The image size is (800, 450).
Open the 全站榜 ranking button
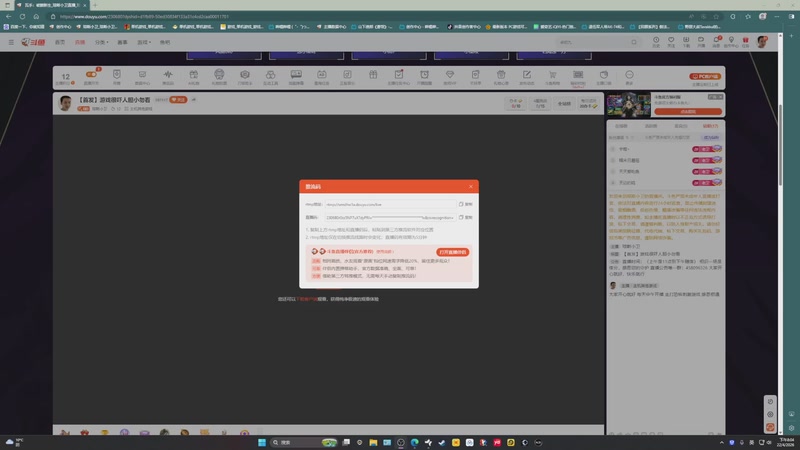click(x=564, y=104)
